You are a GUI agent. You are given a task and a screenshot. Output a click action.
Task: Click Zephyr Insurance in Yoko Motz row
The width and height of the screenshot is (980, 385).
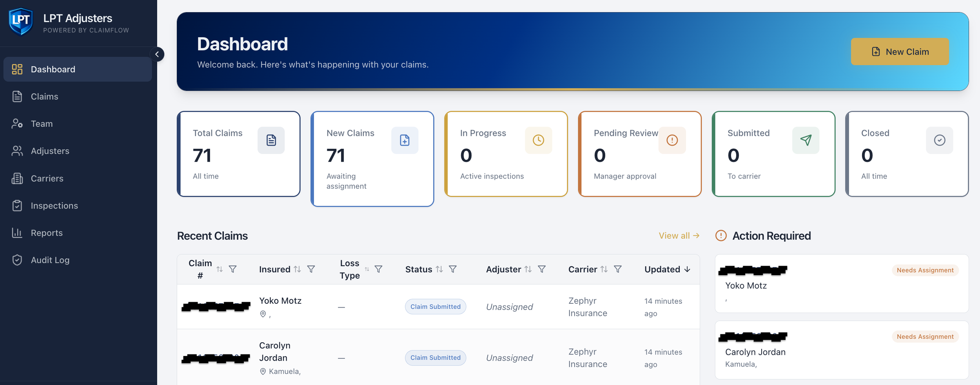coord(588,307)
